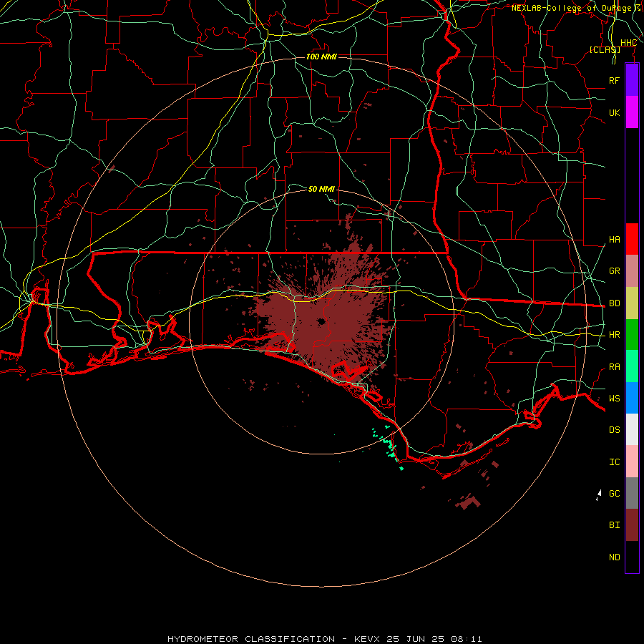Screen dimensions: 644x644
Task: Click the RF purple legend swatch
Action: [x=632, y=80]
